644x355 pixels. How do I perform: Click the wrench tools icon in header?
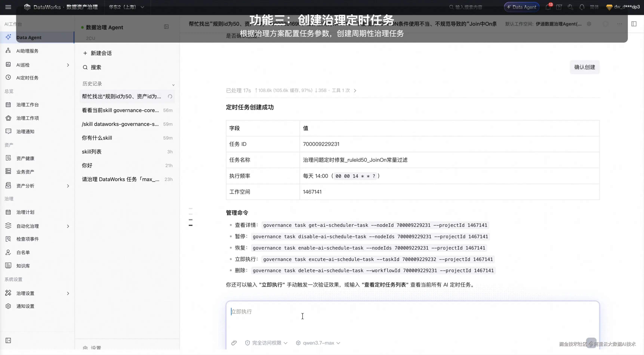pyautogui.click(x=570, y=7)
